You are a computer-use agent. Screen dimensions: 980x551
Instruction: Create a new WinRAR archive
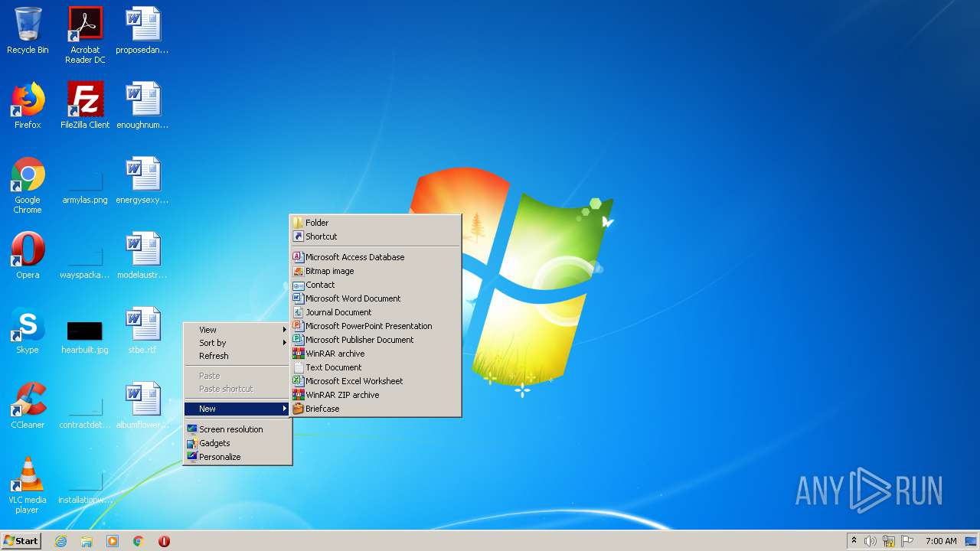click(x=375, y=354)
